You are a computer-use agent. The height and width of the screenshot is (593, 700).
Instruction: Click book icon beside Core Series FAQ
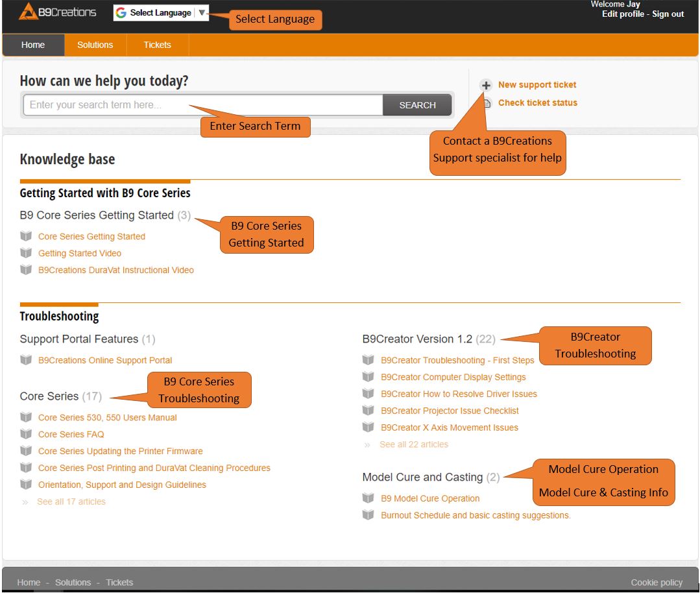point(27,434)
